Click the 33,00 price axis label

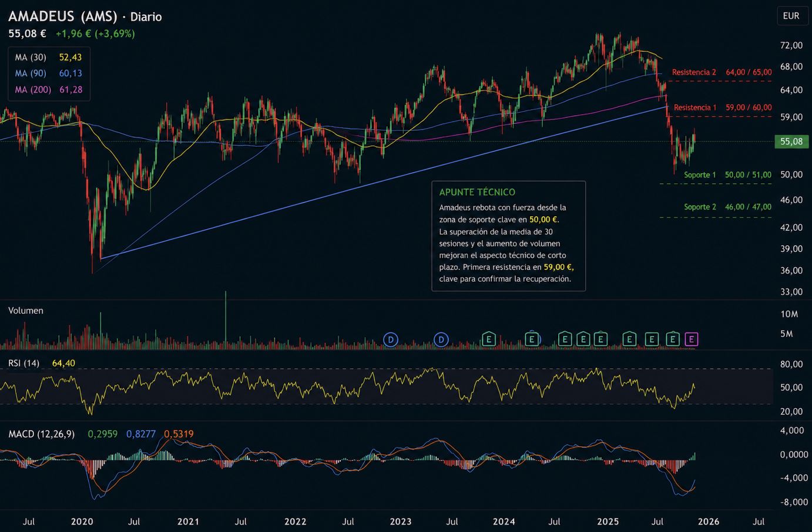[791, 292]
